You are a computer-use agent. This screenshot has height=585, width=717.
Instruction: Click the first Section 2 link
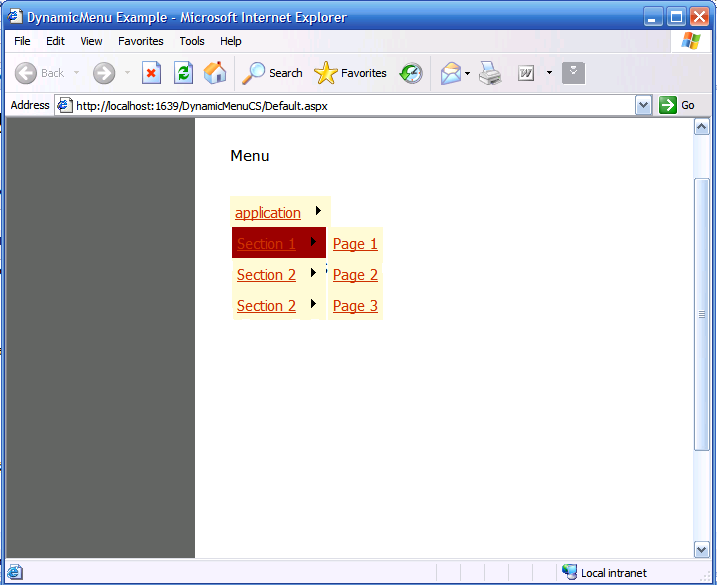click(x=266, y=275)
